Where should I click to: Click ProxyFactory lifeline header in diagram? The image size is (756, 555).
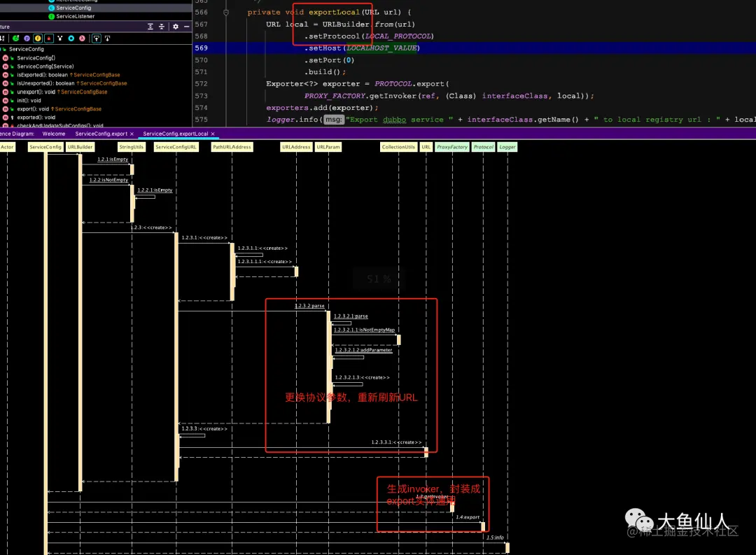point(452,147)
